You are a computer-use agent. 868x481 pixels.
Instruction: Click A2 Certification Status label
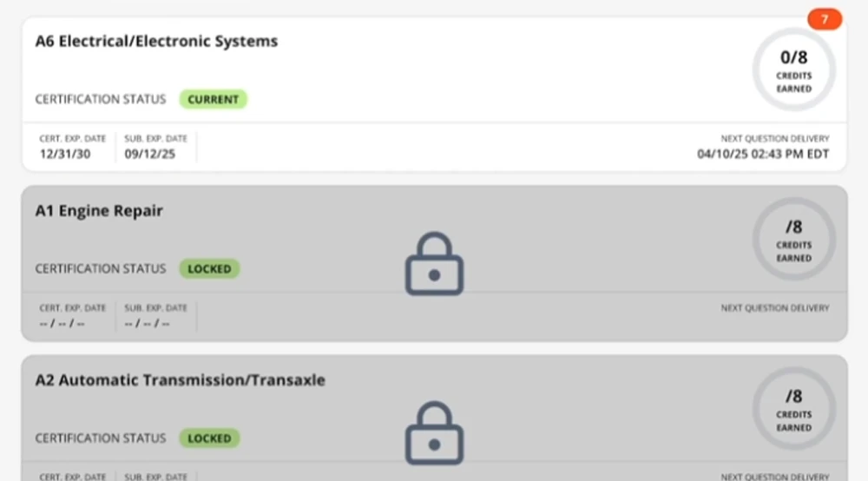coord(100,438)
